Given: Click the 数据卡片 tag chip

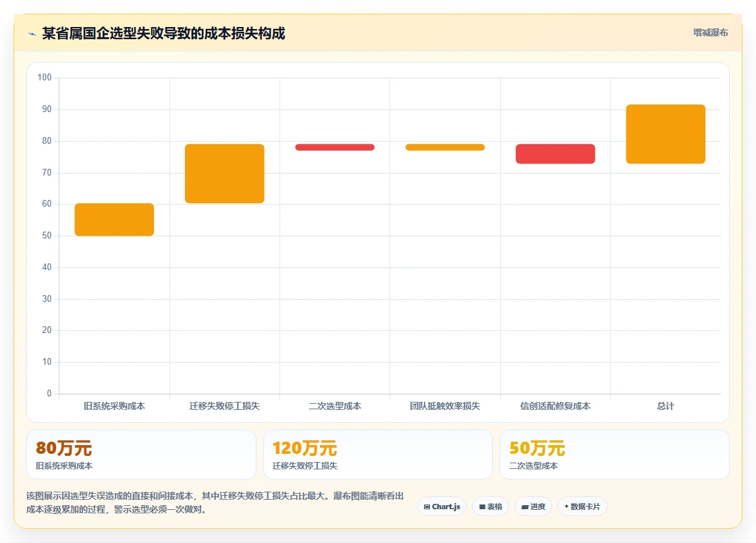Looking at the screenshot, I should tap(583, 507).
